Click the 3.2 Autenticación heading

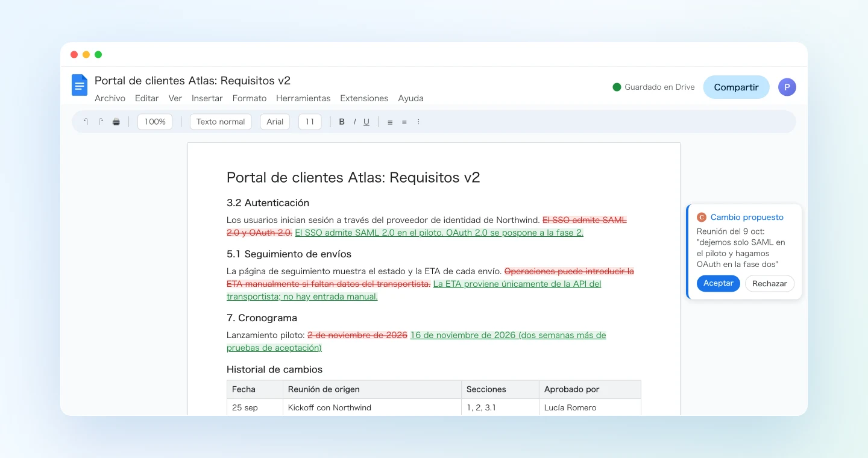point(268,203)
